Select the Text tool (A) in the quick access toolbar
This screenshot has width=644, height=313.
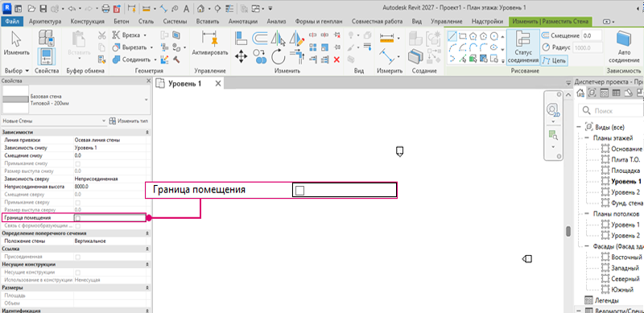click(186, 8)
